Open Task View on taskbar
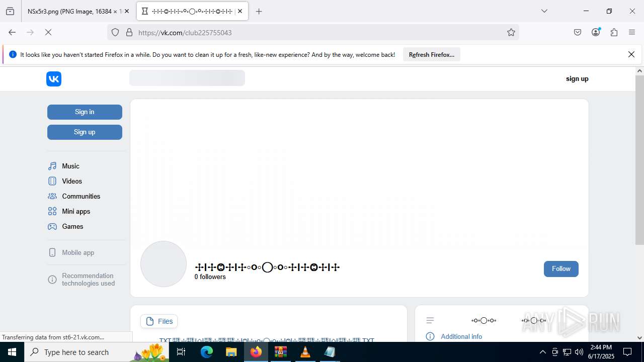This screenshot has width=644, height=362. pos(182,352)
